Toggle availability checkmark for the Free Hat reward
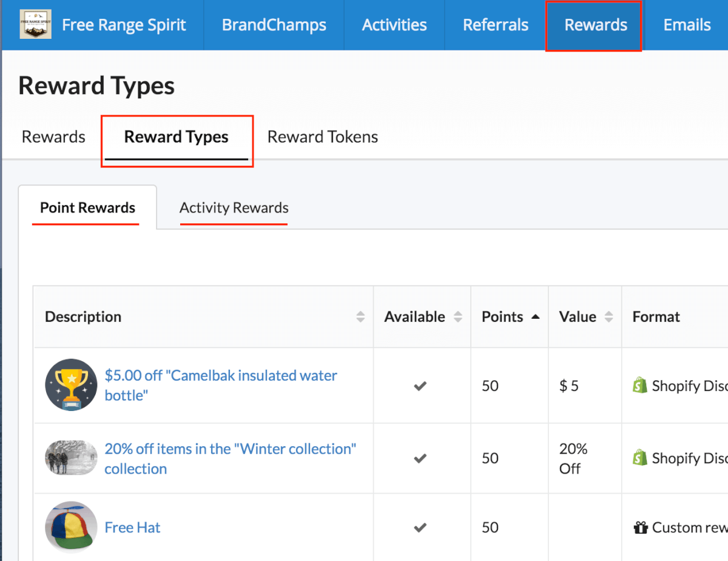 tap(421, 527)
